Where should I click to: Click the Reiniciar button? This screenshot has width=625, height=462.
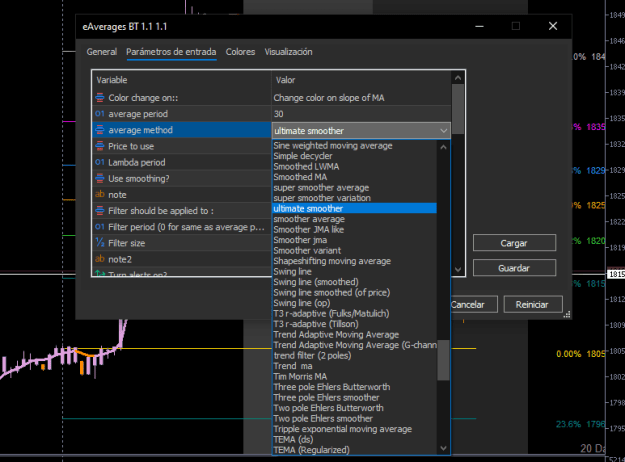[533, 305]
